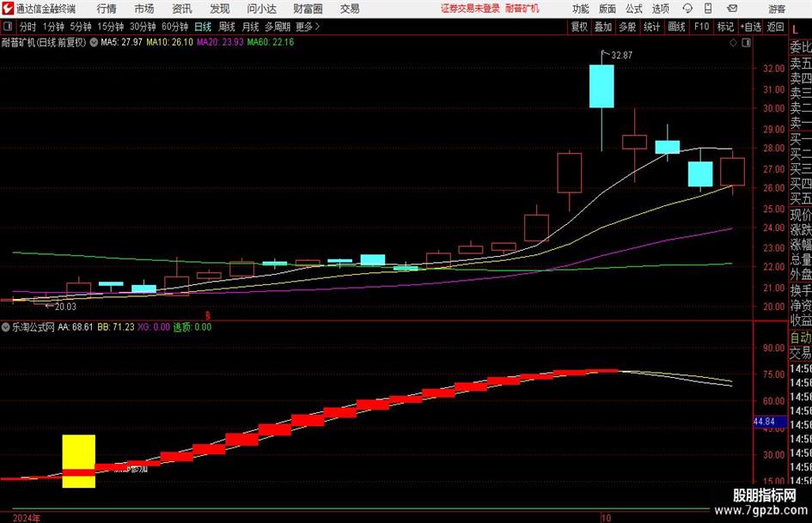Image resolution: width=812 pixels, height=523 pixels.
Task: Click the 20.03 low price label
Action: tap(65, 307)
